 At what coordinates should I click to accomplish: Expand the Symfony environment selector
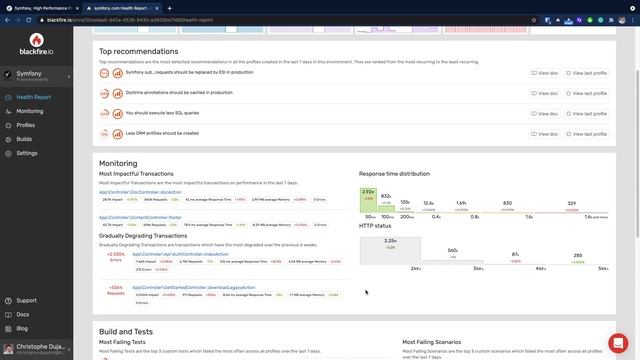36,76
